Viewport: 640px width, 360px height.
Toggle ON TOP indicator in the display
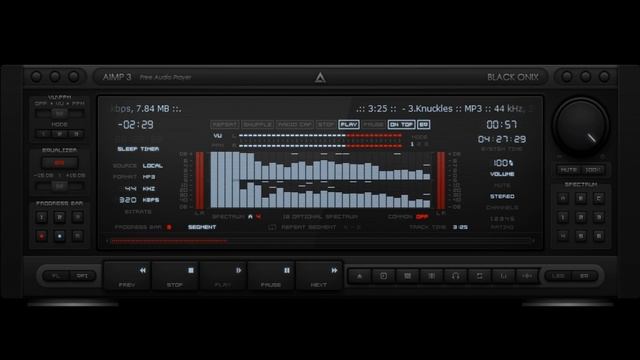(x=401, y=124)
